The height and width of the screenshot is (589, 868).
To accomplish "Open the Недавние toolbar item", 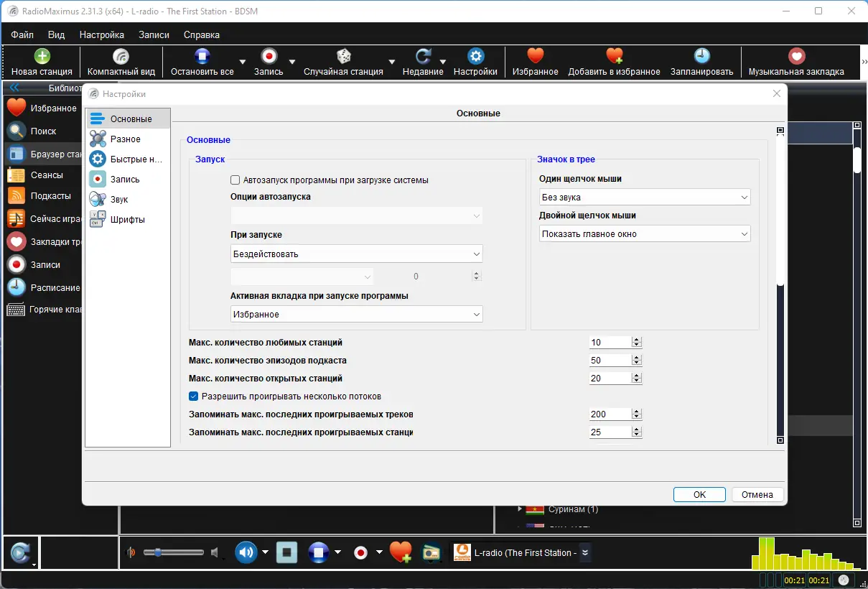I will click(423, 62).
